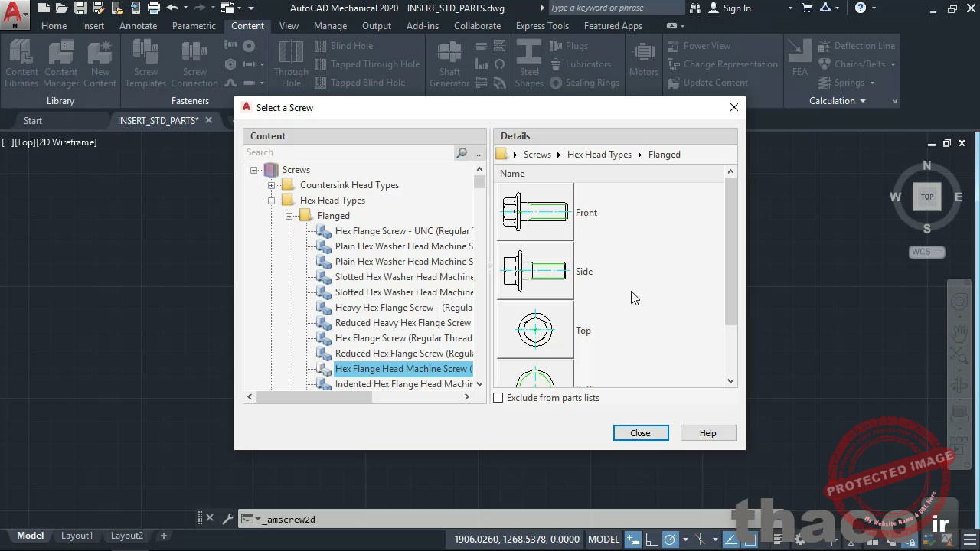Click Screws in the Details breadcrumb

(x=537, y=155)
